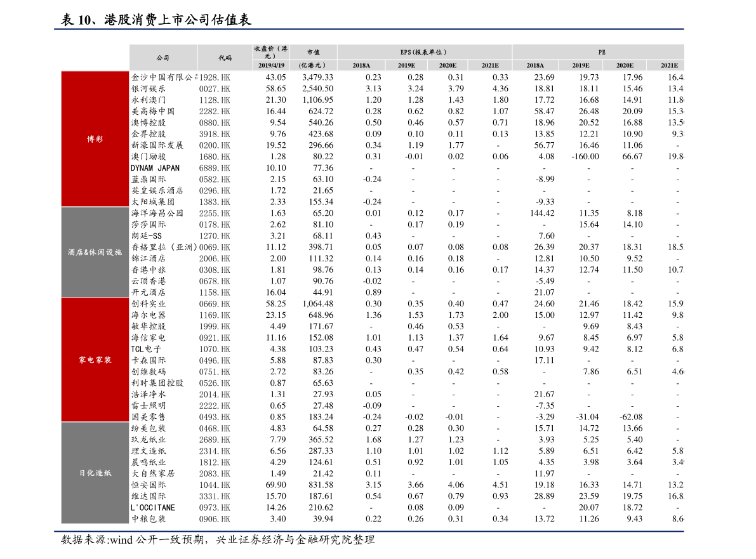
Task: Select the red 博彩 category cell
Action: tap(95, 140)
